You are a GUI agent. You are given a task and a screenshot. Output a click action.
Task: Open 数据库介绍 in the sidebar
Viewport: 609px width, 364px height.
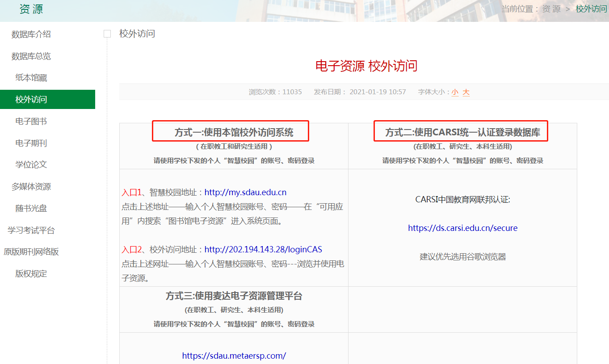(x=31, y=34)
